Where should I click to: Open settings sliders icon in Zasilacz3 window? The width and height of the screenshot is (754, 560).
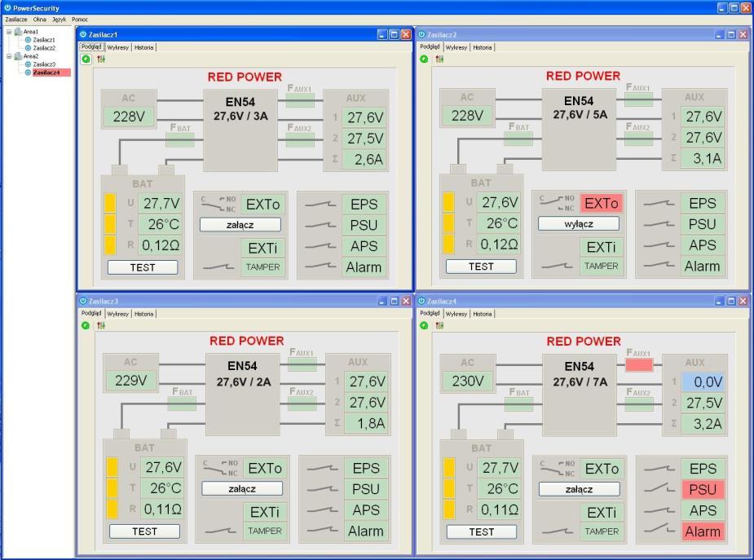tap(101, 325)
